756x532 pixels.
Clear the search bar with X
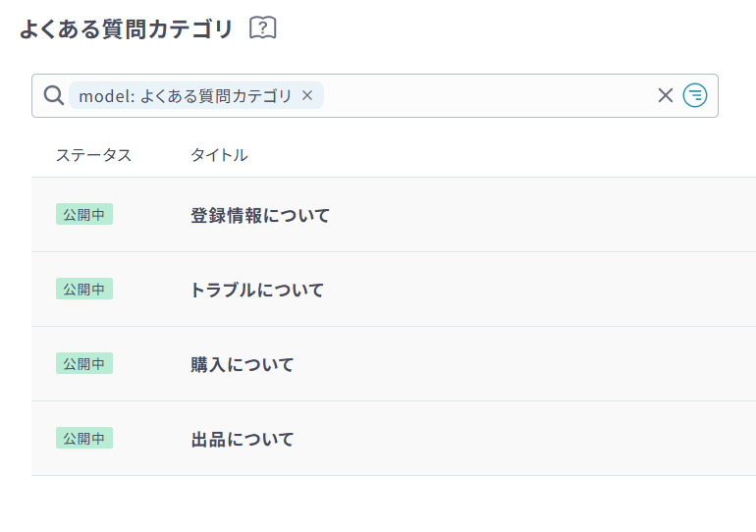666,95
